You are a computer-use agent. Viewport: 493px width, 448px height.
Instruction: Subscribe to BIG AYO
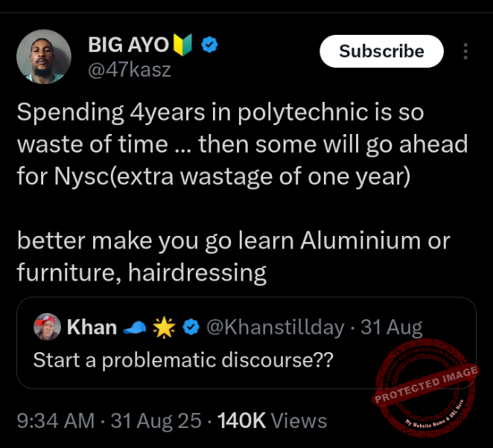[381, 51]
